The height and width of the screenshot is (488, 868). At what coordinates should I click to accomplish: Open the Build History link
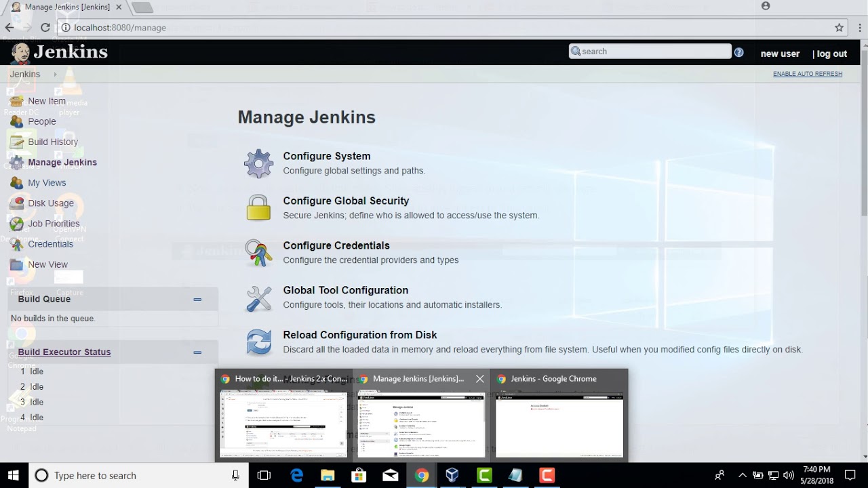coord(53,142)
